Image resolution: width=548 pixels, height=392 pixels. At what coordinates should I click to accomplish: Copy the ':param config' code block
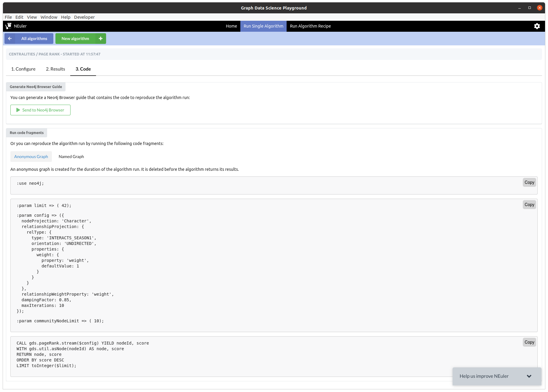tap(529, 205)
